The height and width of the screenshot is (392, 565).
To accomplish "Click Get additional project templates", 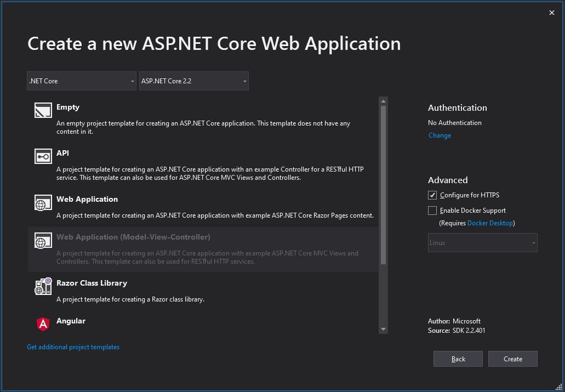I will click(x=73, y=347).
